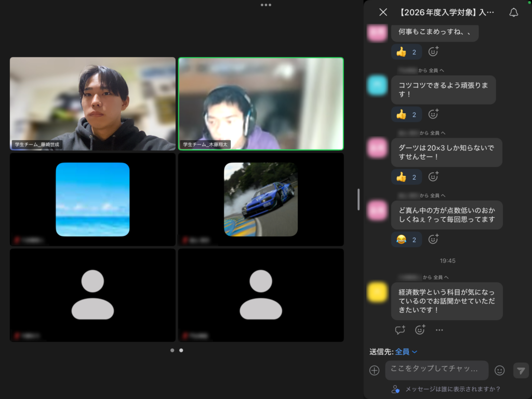532x399 pixels.
Task: Tap the chat title 【2026年度入学対象】
Action: (446, 12)
